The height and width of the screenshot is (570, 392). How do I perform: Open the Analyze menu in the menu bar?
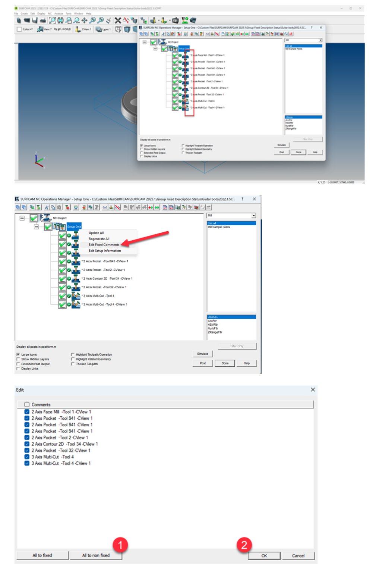click(59, 13)
